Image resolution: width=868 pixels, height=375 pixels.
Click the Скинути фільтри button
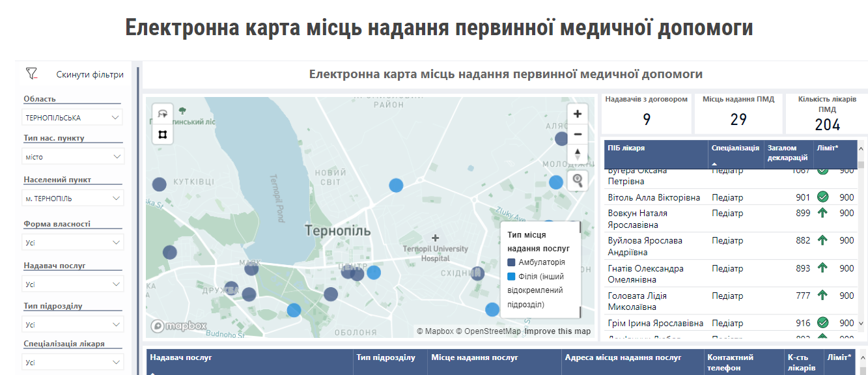click(91, 74)
